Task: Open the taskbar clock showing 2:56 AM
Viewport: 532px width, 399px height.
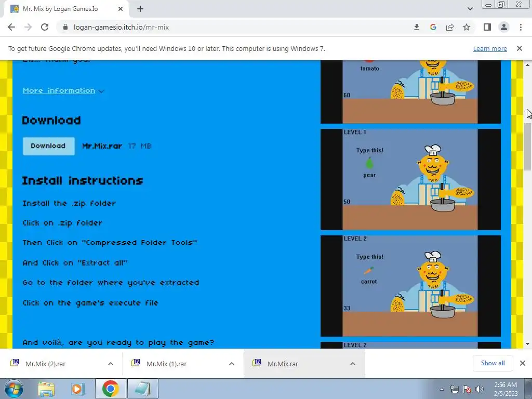Action: (506, 389)
